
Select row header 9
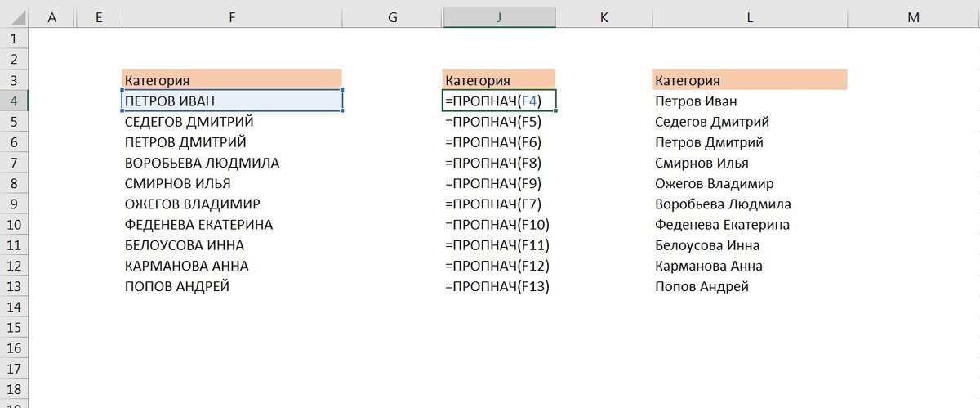pos(15,204)
